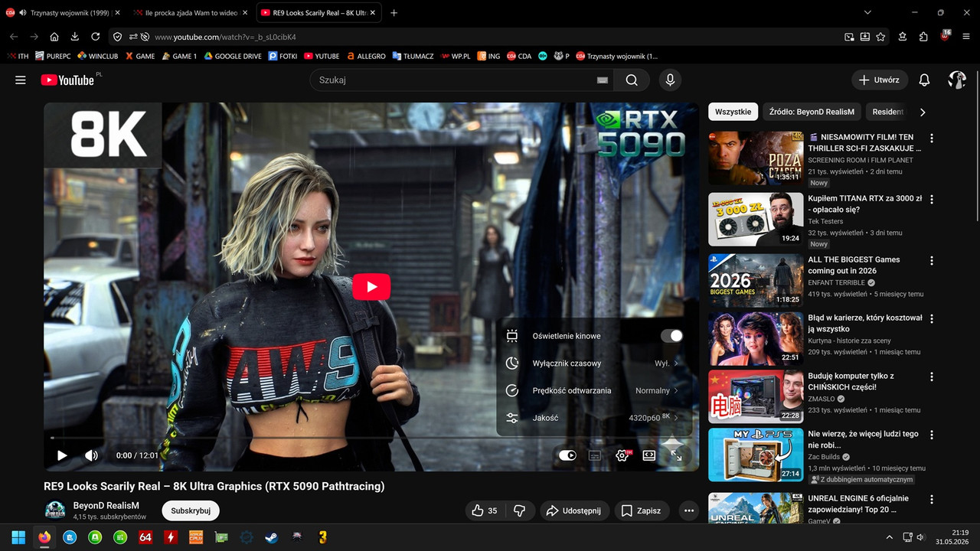Open picture-in-picture icon in address bar
Screen dimensions: 980x551
tap(849, 37)
